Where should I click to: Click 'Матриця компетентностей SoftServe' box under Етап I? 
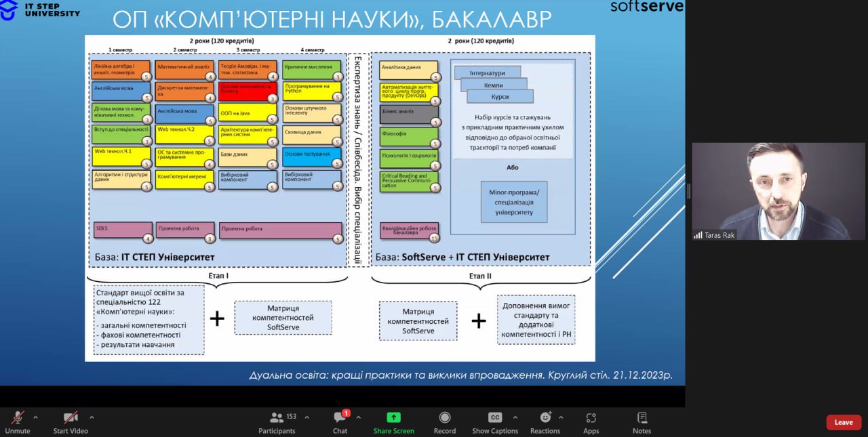click(x=283, y=318)
